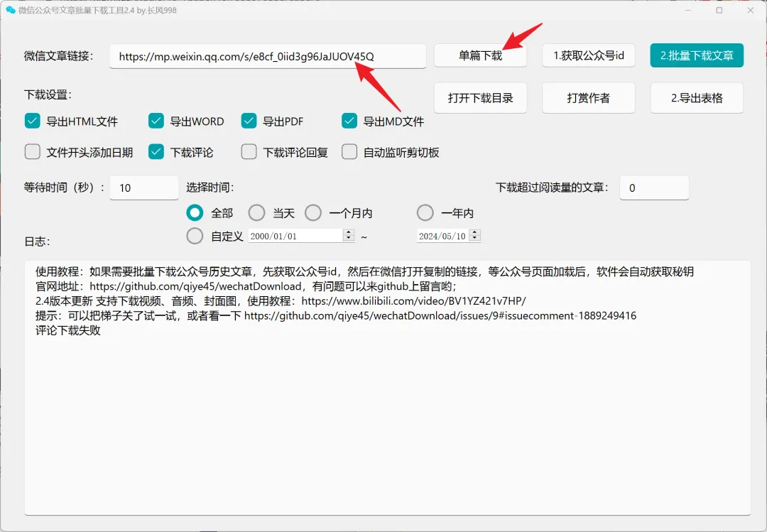Click the 2000/01/01 start date field
The width and height of the screenshot is (767, 532).
(295, 236)
